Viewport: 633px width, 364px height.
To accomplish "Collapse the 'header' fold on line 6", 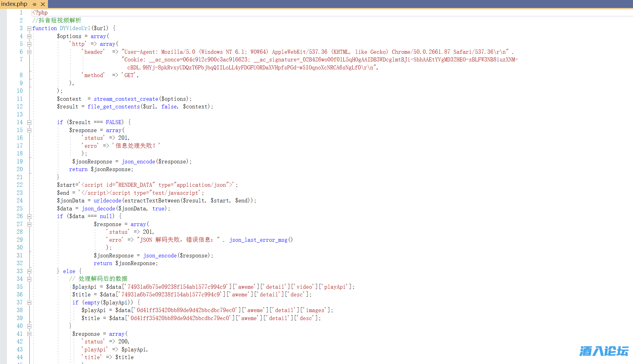I will tap(29, 52).
